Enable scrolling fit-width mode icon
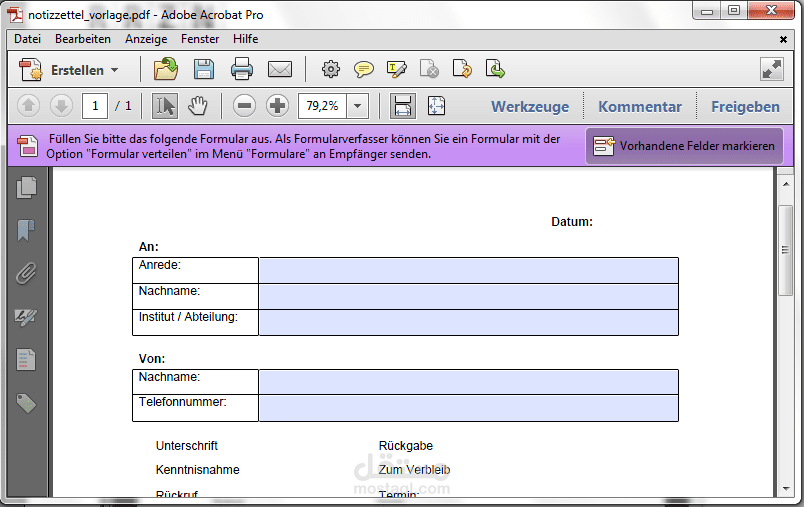This screenshot has height=507, width=804. [403, 106]
